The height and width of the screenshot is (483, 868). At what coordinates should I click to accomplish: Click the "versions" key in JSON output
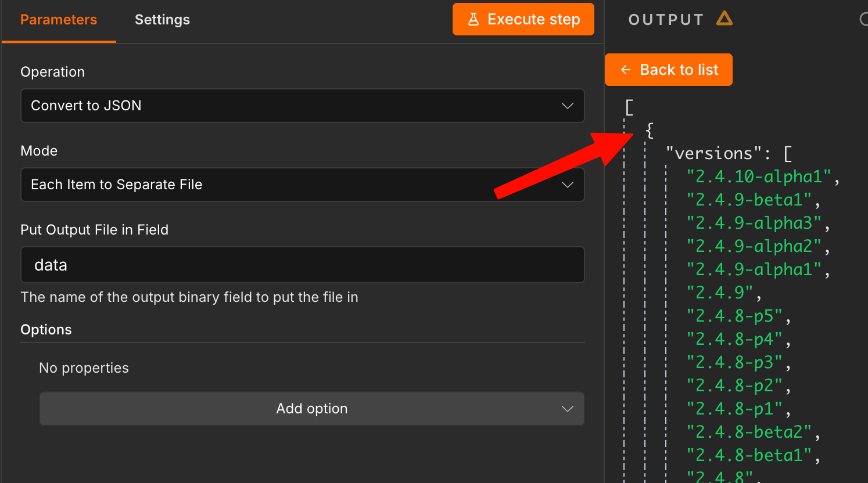tap(713, 153)
